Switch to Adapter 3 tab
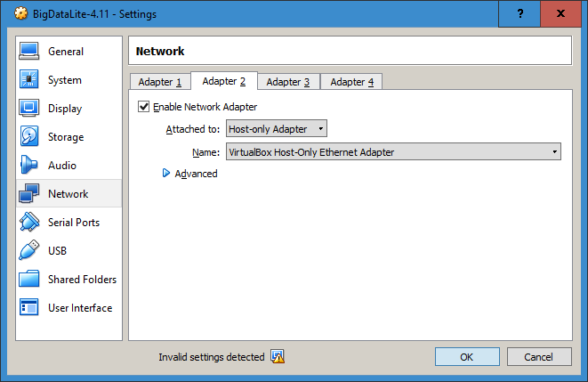The height and width of the screenshot is (382, 588). (x=288, y=82)
